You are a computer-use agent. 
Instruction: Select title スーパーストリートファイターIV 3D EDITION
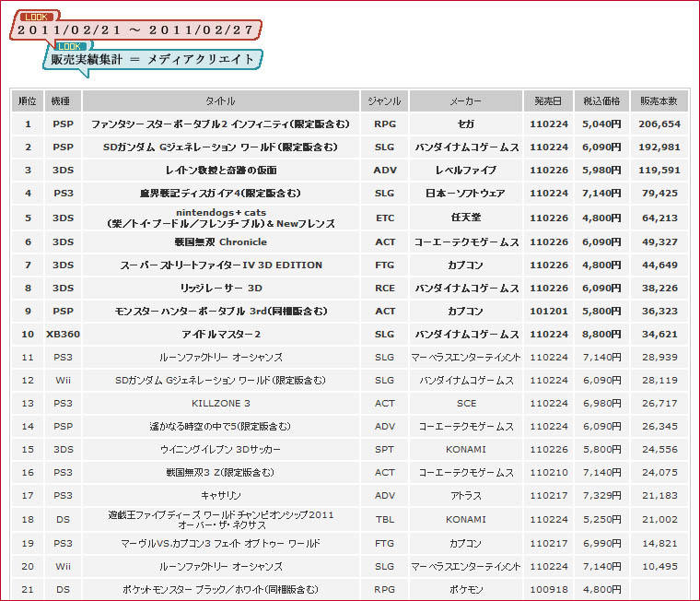click(x=220, y=265)
